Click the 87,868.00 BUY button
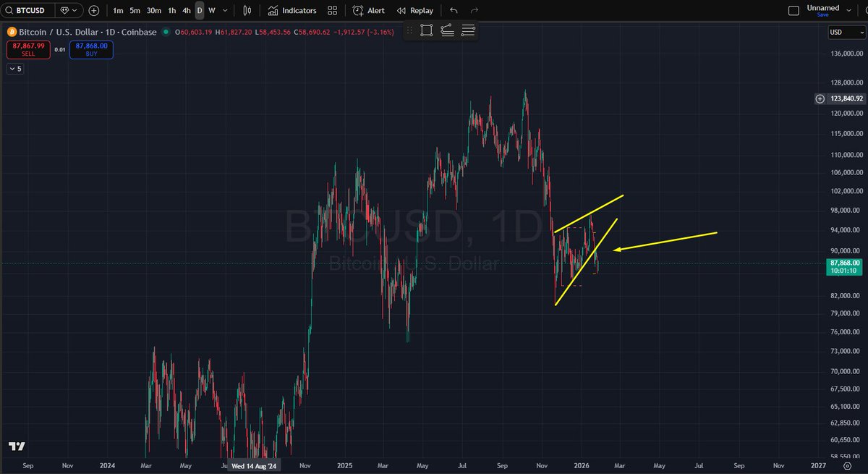868x474 pixels. (x=91, y=50)
